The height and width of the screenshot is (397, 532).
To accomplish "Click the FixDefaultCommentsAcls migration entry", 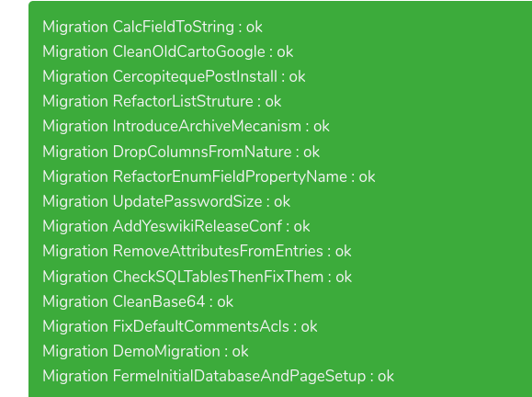I will tap(180, 326).
